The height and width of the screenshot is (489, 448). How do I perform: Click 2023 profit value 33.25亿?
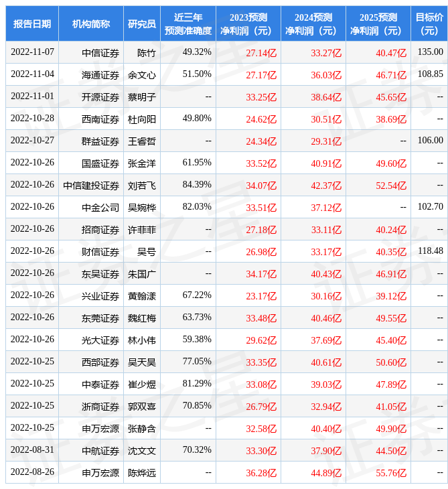point(261,97)
